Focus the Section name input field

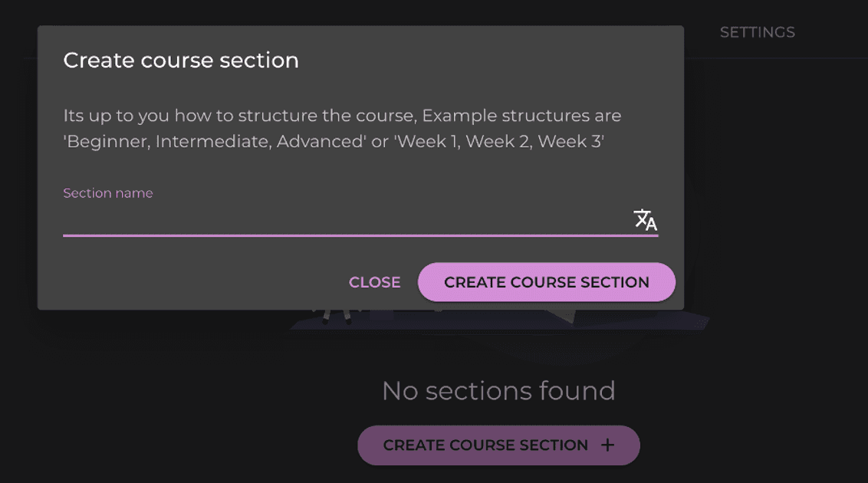pyautogui.click(x=347, y=220)
